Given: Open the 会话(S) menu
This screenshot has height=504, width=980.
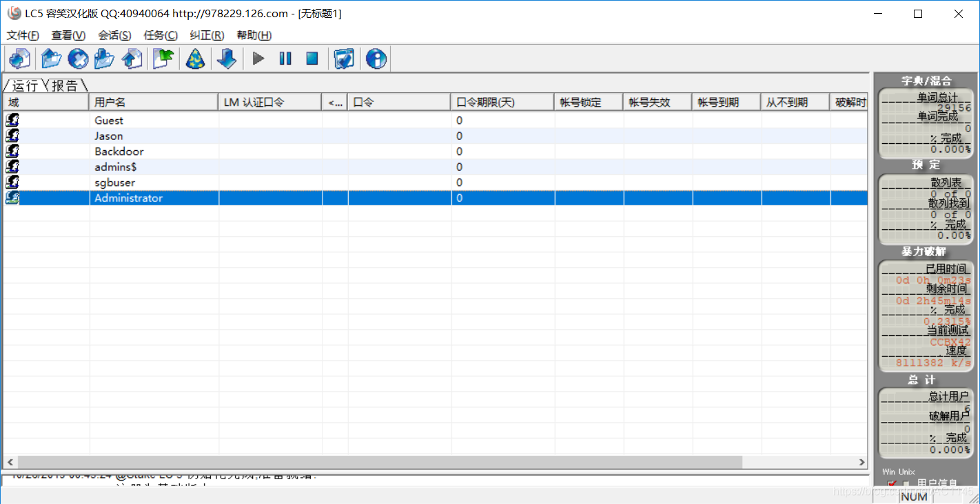Looking at the screenshot, I should pos(114,35).
